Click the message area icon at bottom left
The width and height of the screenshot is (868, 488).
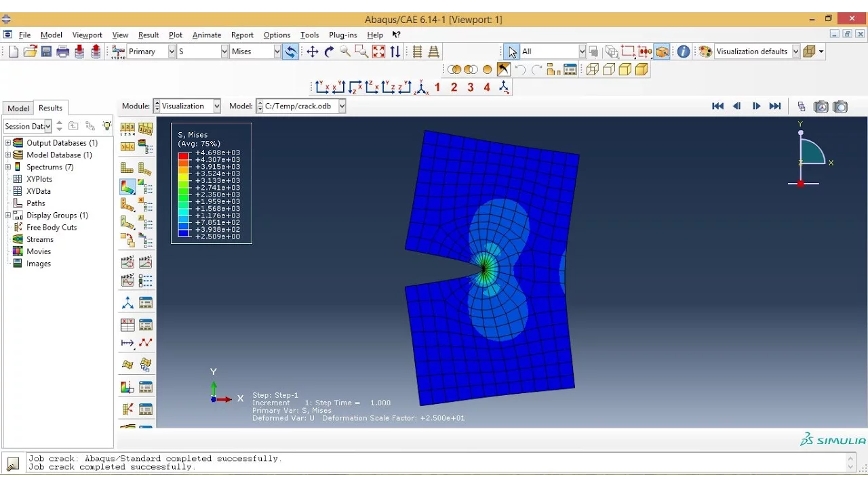coord(13,464)
